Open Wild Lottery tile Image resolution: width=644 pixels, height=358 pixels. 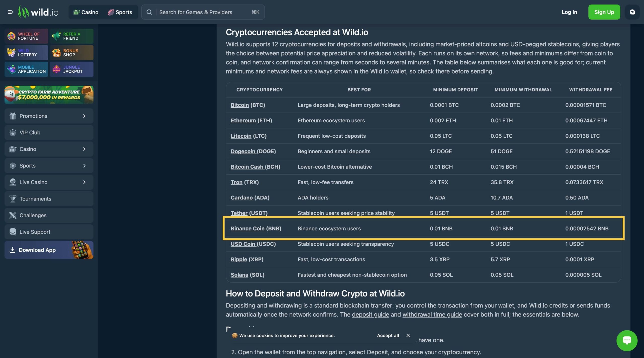(x=26, y=53)
